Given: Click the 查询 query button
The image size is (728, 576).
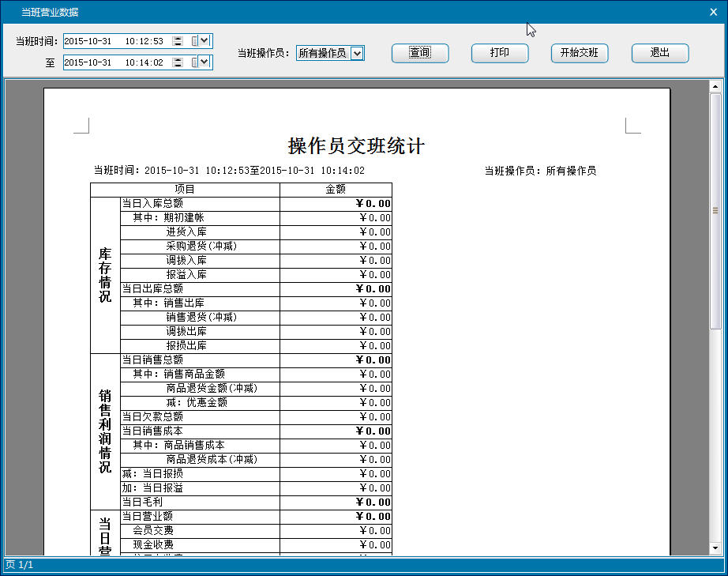Looking at the screenshot, I should point(420,53).
